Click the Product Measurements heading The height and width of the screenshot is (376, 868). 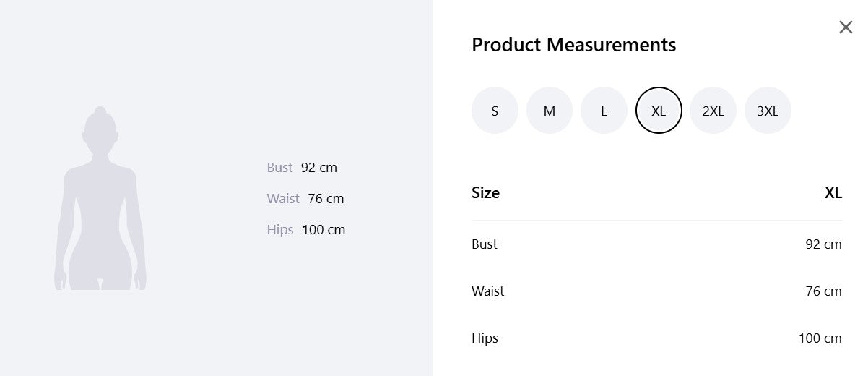574,45
